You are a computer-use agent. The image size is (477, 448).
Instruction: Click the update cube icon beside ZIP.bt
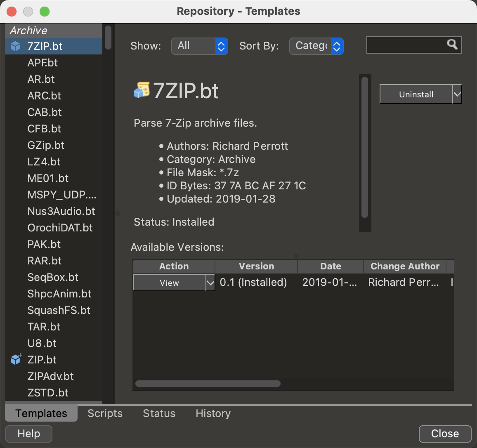click(16, 359)
